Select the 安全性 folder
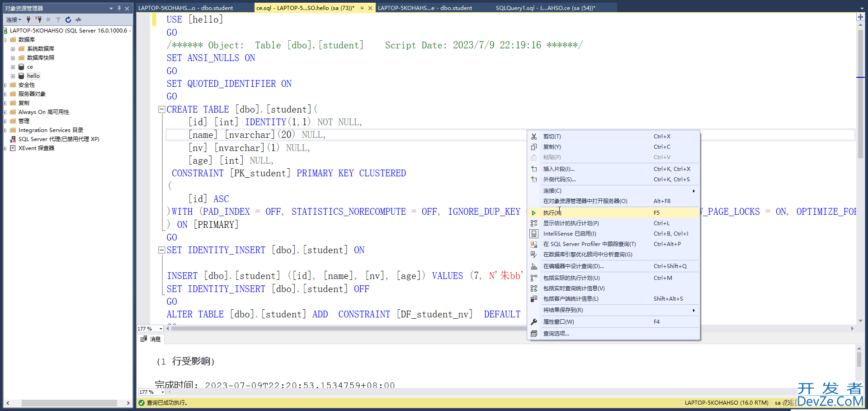 [27, 85]
